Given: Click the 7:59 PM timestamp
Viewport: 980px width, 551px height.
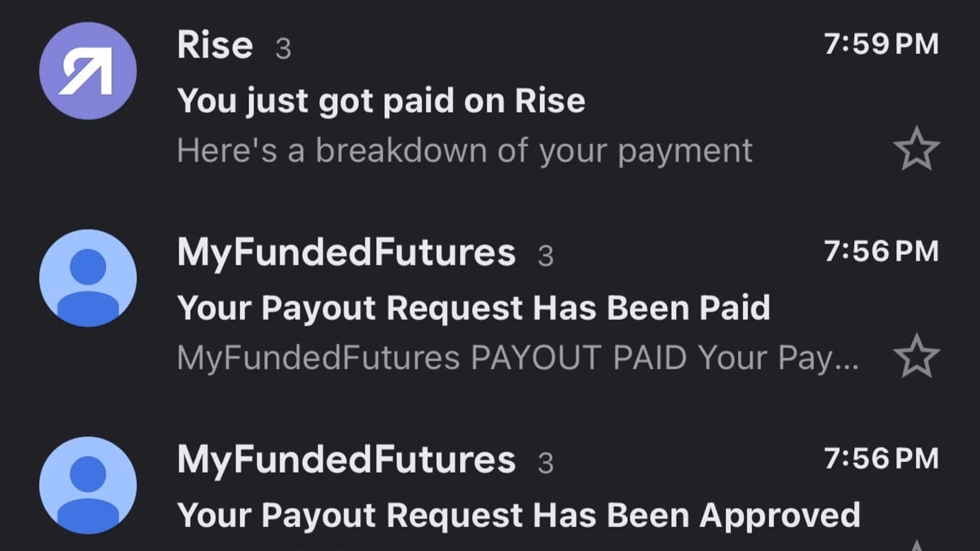Looking at the screenshot, I should click(x=881, y=44).
